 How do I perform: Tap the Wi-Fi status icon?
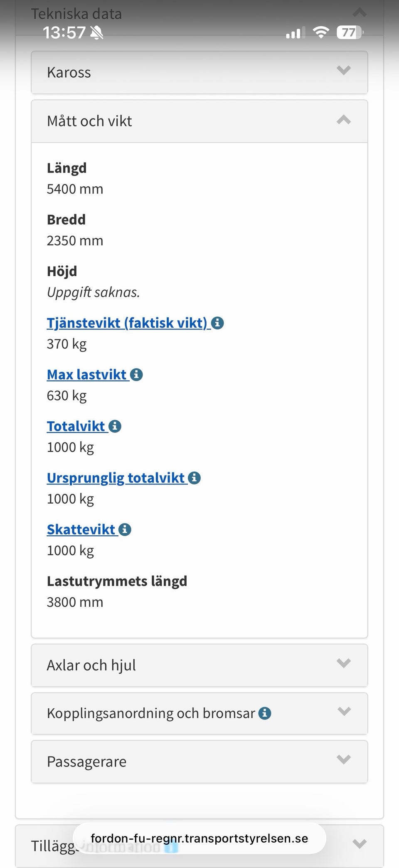320,32
